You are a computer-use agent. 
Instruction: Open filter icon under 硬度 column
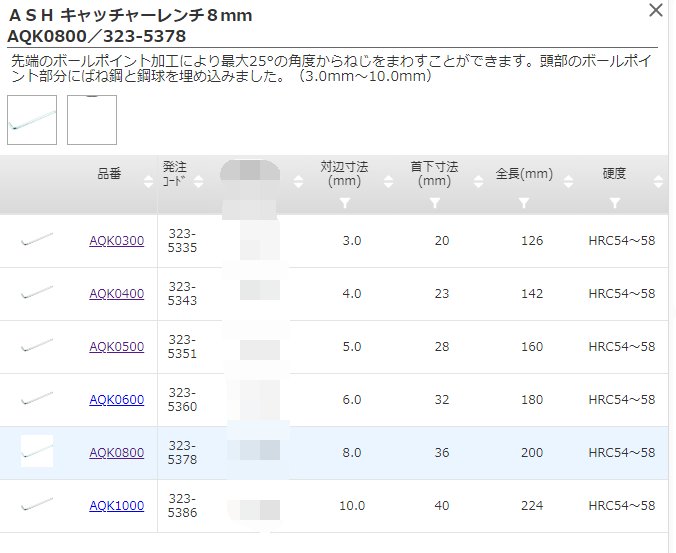(614, 203)
